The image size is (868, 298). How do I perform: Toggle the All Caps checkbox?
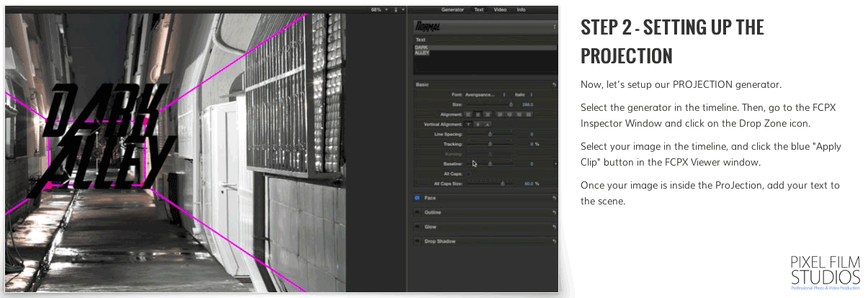468,173
